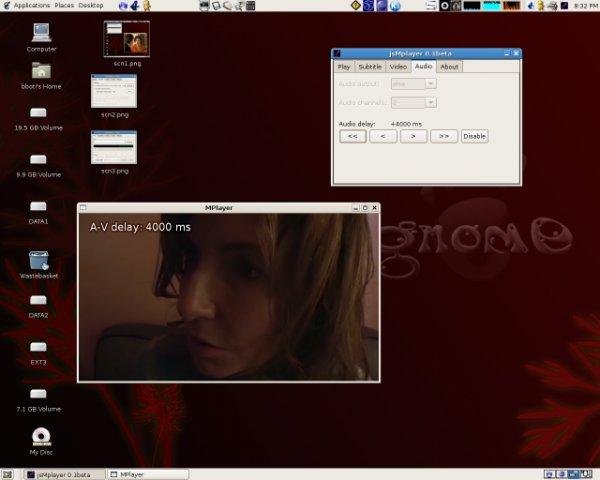Open the scrn2.png thumbnail

pos(113,91)
